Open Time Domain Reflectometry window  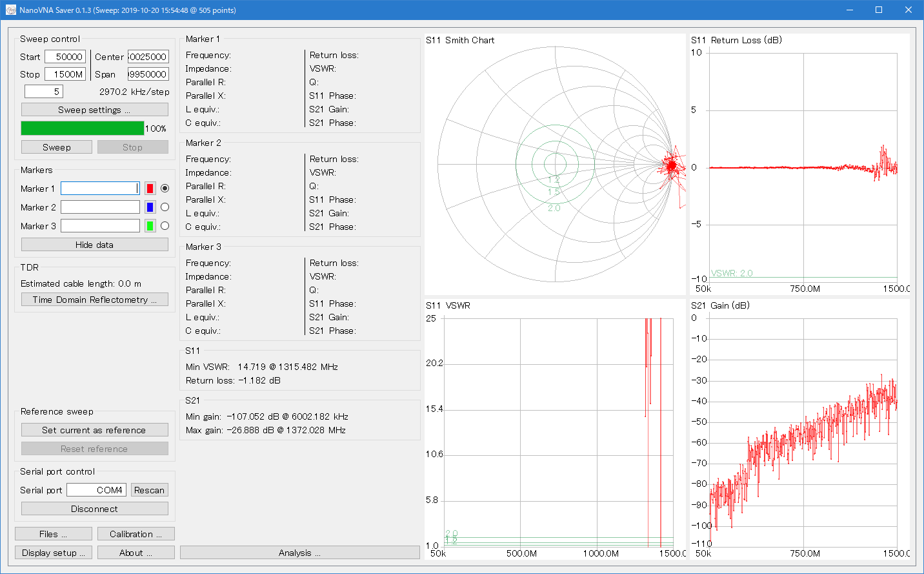95,300
